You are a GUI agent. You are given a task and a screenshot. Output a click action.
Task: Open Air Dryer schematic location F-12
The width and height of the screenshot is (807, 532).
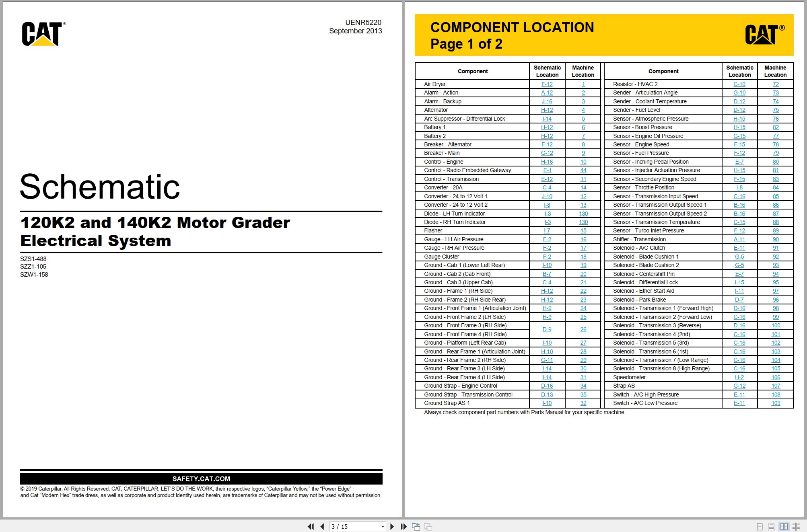pyautogui.click(x=547, y=84)
